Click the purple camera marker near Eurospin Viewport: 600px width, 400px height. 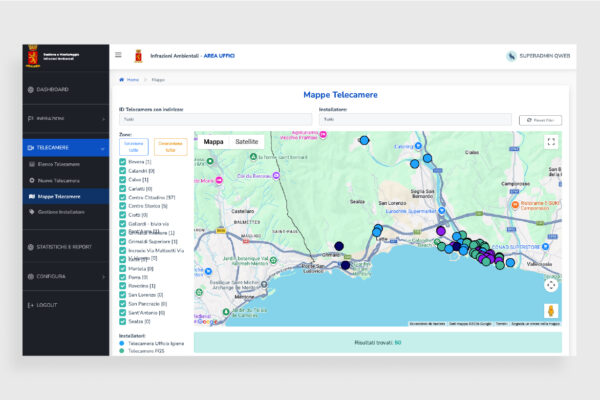[x=441, y=231]
